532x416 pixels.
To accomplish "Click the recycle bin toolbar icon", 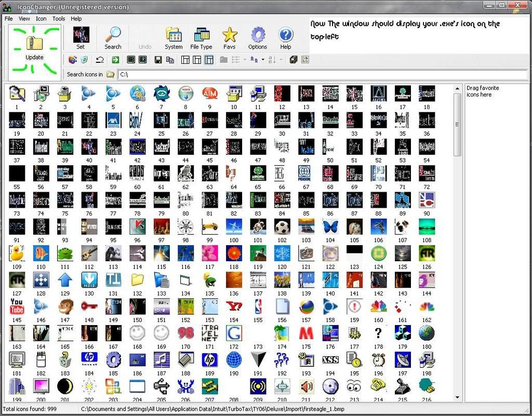I will click(x=84, y=60).
